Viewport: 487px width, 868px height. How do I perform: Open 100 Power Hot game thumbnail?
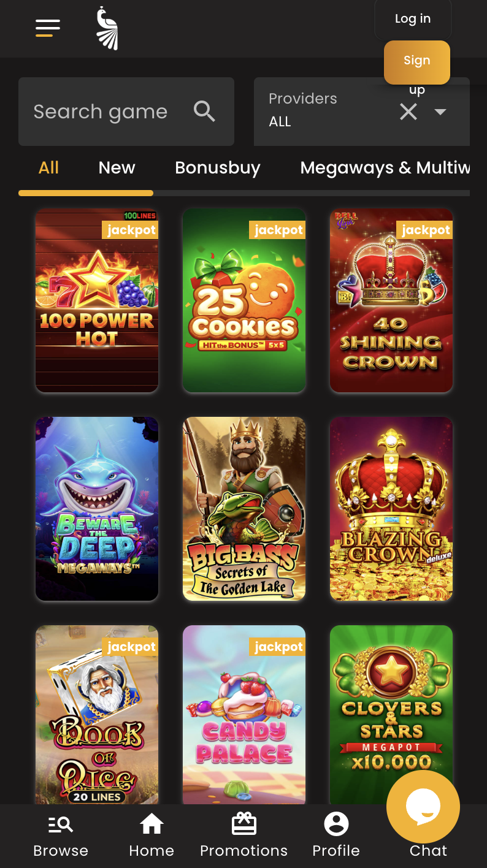tap(97, 300)
